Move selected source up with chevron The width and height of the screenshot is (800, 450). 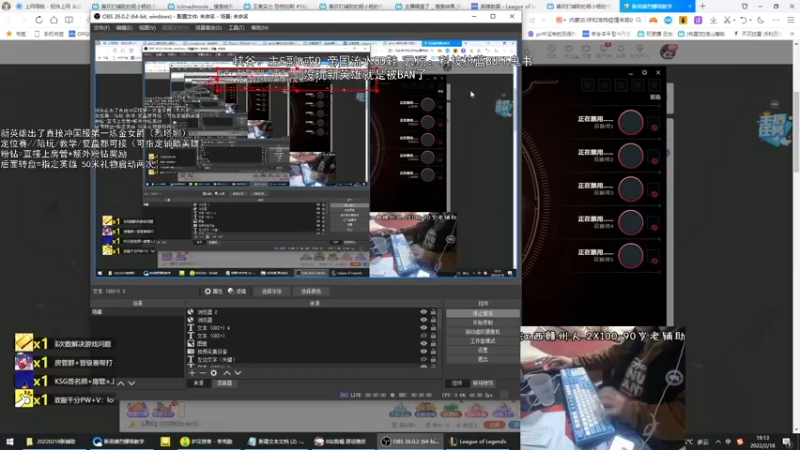[227, 373]
